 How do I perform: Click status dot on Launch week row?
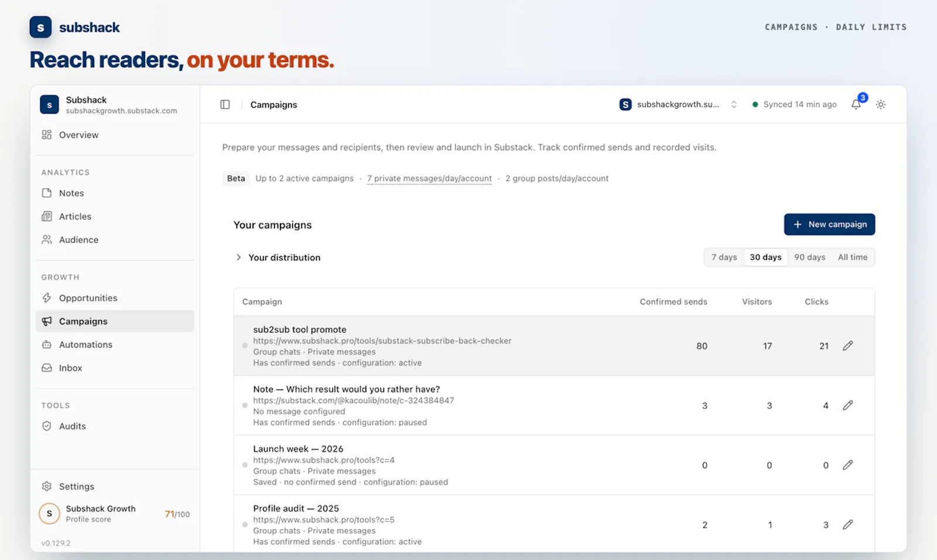245,465
